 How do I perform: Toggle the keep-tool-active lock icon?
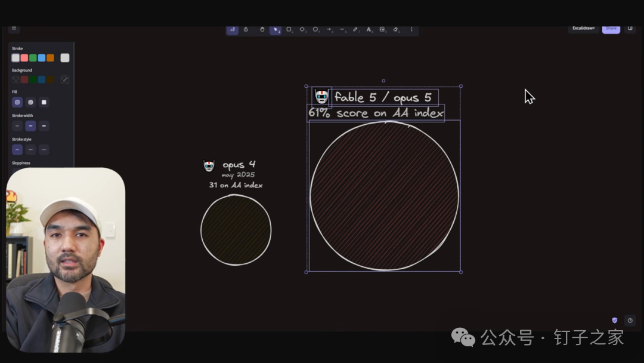[246, 30]
